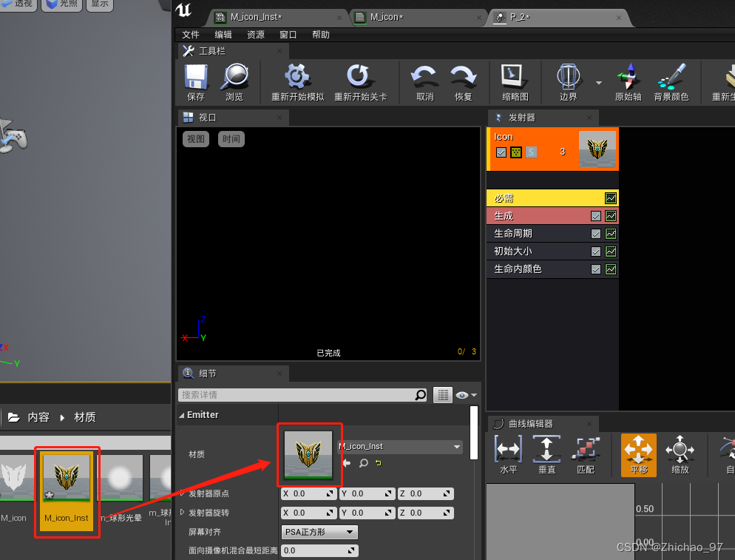Use selected asset arrow under M_icon_Inst

point(347,463)
